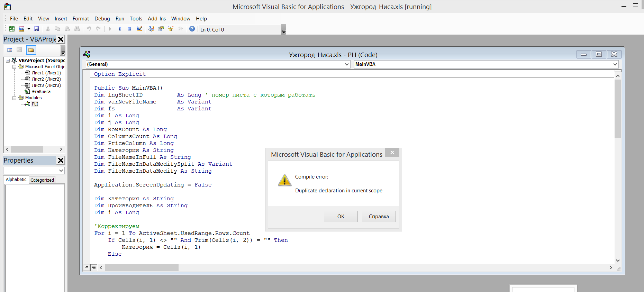Click the View Object icon in Project pane
Viewport: 644px width, 292px height.
click(x=19, y=50)
